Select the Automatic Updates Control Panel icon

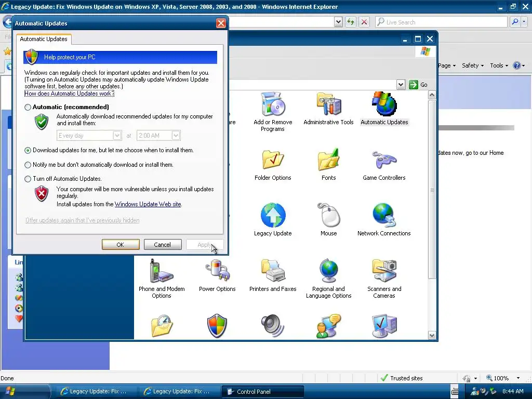pyautogui.click(x=384, y=109)
